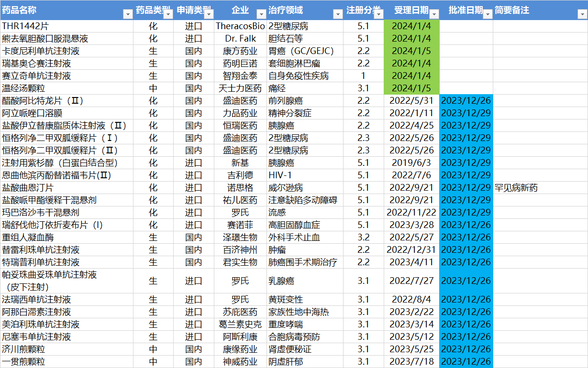Screen dimensions: 588x368
Task: Select the cell 玛巴洛沙韦干混悬剂
Action: pyautogui.click(x=67, y=213)
